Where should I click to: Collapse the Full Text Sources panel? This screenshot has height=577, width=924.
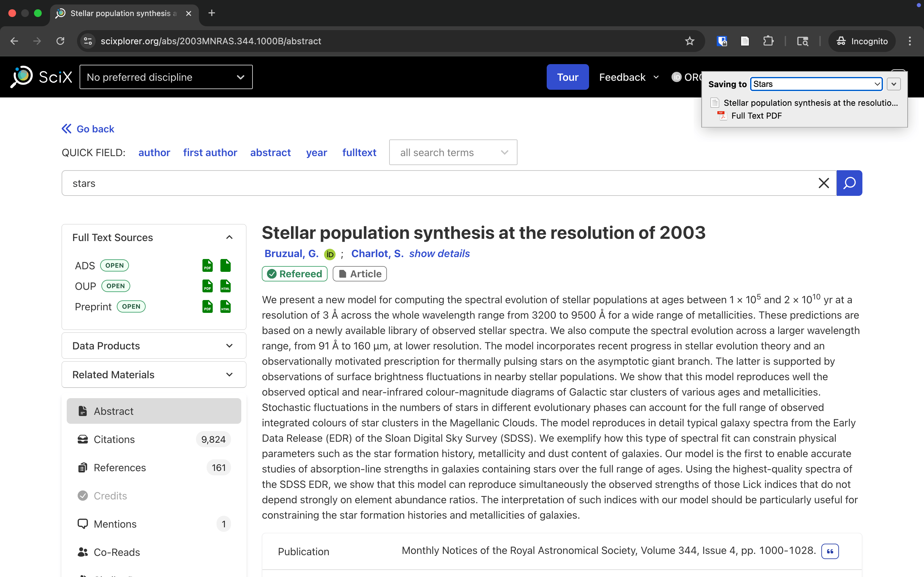point(229,237)
